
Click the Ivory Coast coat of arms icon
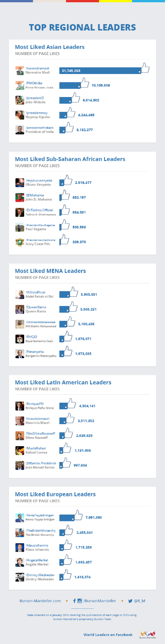(20, 242)
